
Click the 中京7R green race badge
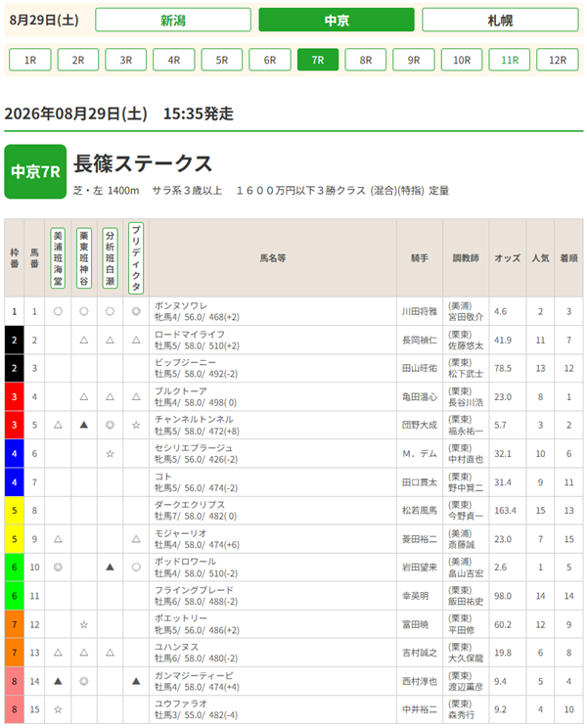pyautogui.click(x=35, y=172)
